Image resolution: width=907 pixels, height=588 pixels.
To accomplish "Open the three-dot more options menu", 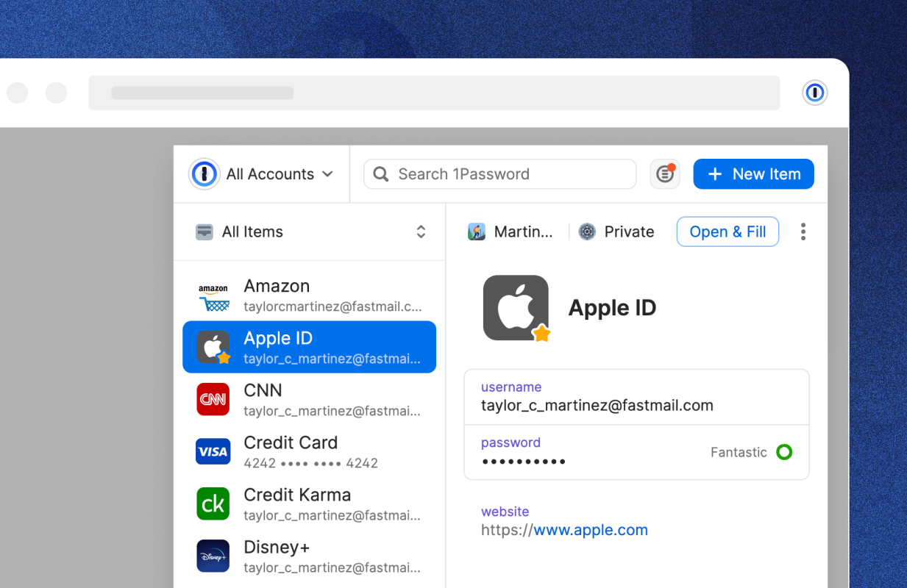I will (x=803, y=232).
